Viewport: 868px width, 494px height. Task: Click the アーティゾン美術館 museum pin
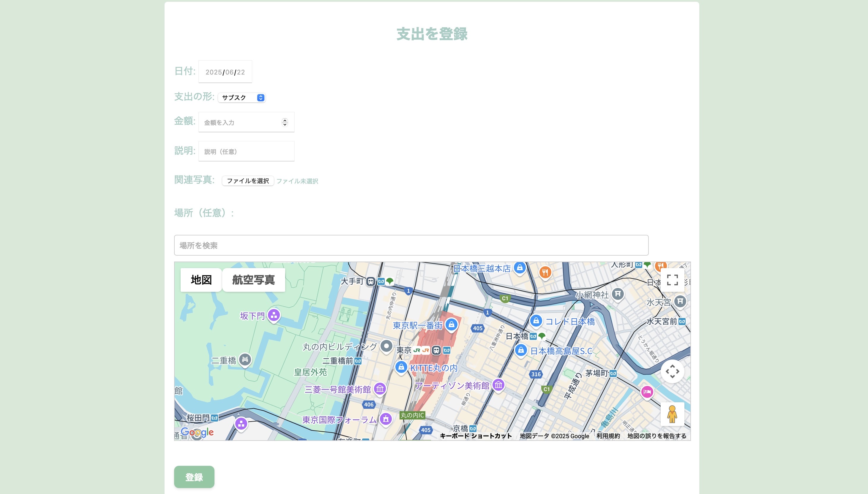tap(498, 385)
